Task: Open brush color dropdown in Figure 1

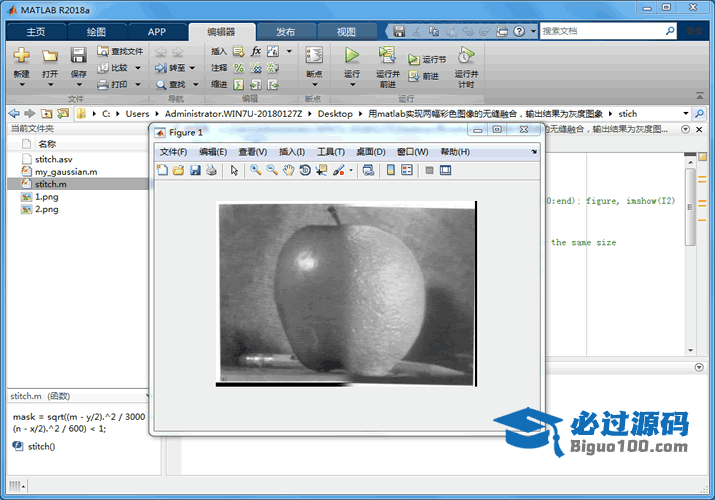Action: tap(351, 170)
